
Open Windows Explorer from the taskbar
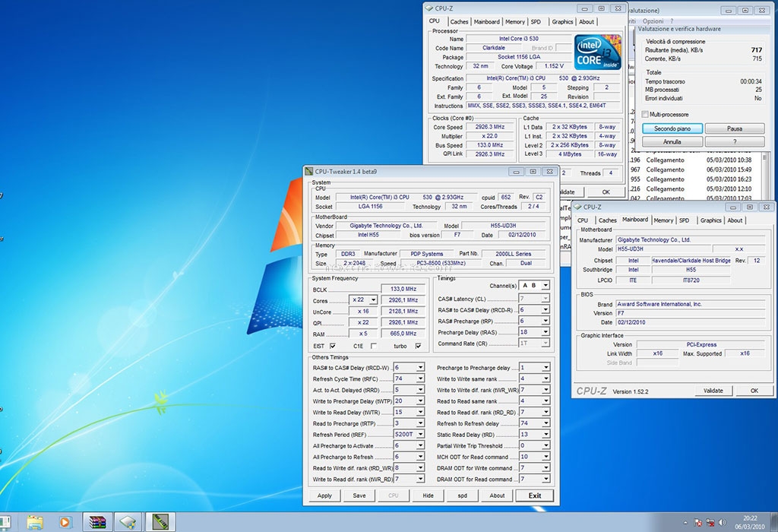click(35, 522)
